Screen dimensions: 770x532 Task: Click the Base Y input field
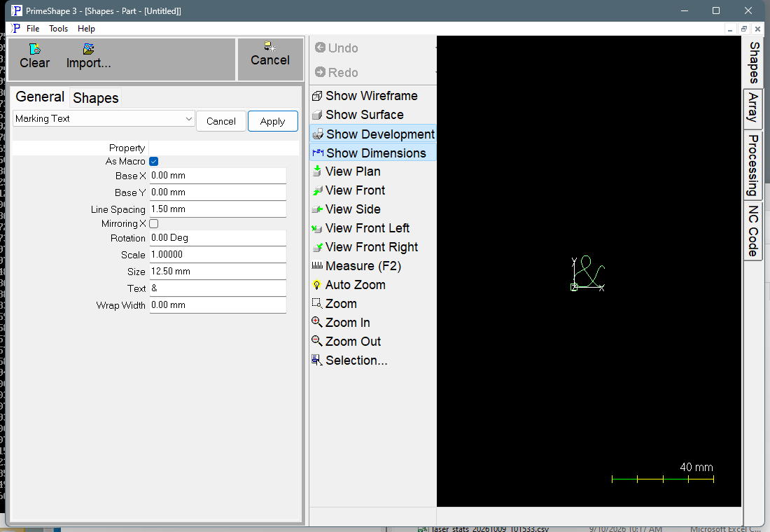coord(218,192)
